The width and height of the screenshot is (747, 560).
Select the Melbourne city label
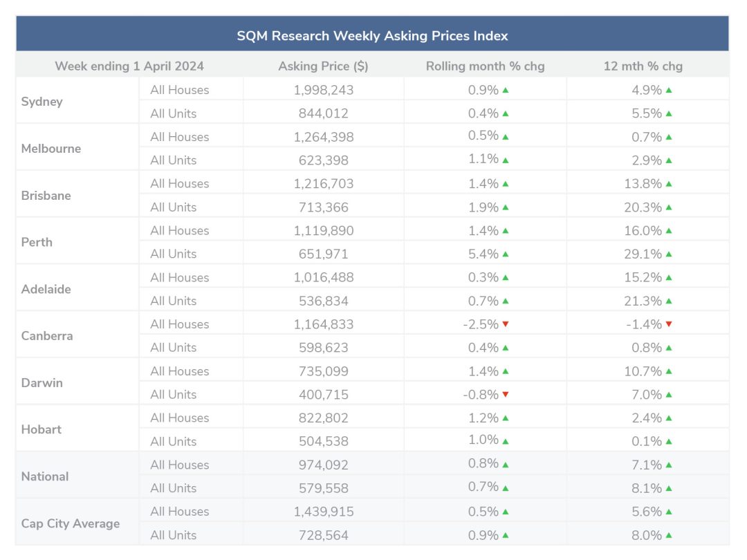tap(51, 149)
